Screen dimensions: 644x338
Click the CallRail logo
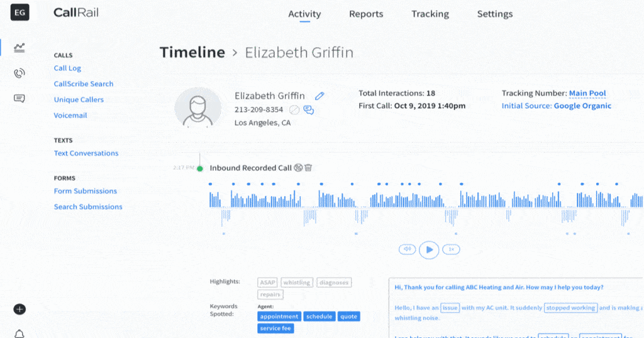(76, 13)
